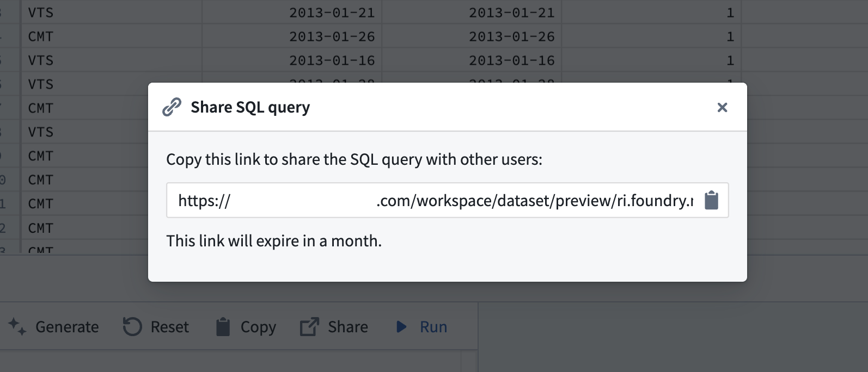Click the Share external-link icon

[309, 327]
